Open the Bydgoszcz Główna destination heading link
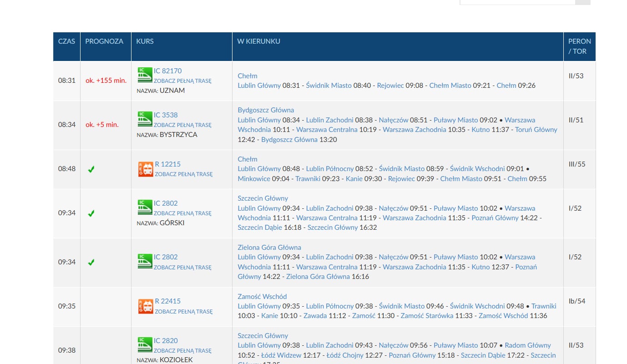 [x=266, y=110]
